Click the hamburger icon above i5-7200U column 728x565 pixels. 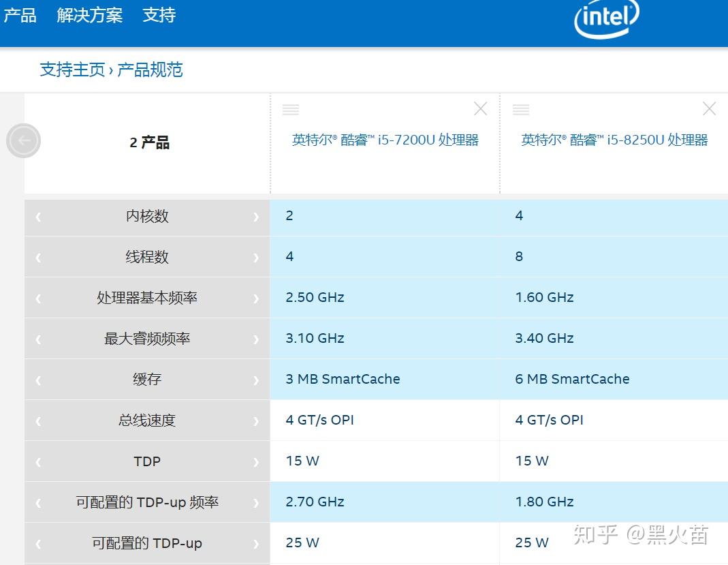(291, 108)
